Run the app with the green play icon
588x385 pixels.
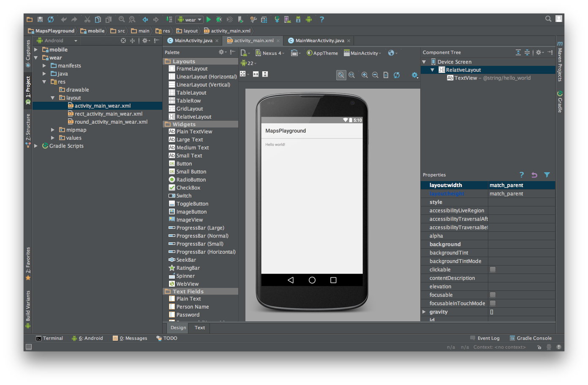pos(209,19)
